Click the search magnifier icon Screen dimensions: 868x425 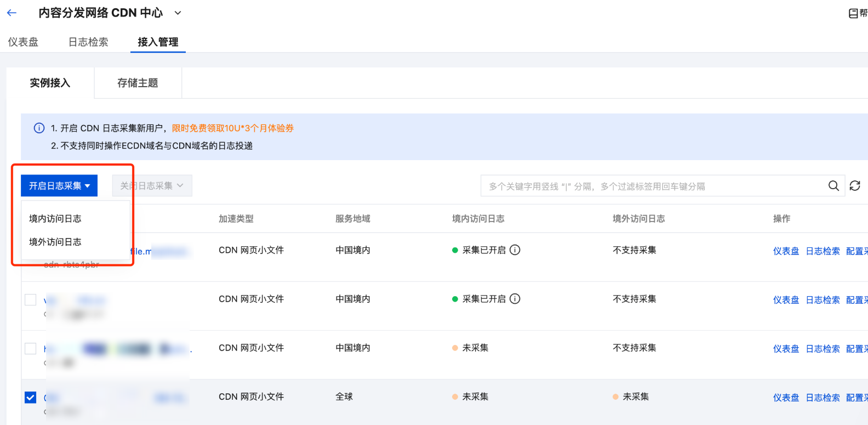tap(833, 186)
